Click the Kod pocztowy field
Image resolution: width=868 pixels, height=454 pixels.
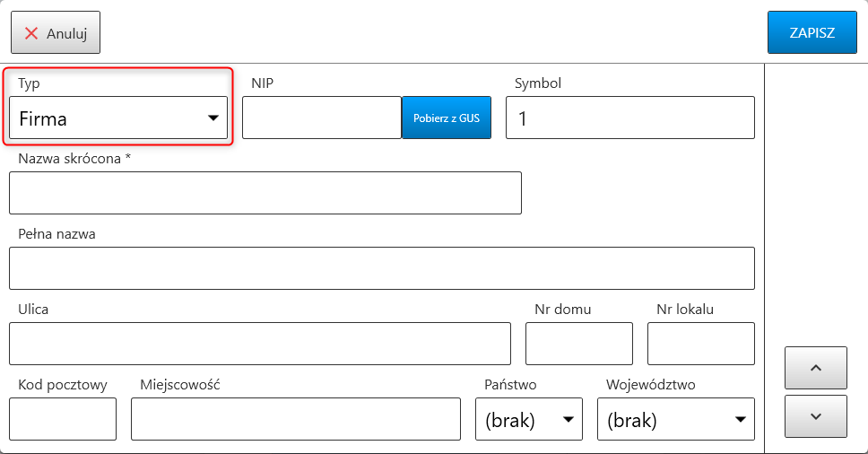63,419
